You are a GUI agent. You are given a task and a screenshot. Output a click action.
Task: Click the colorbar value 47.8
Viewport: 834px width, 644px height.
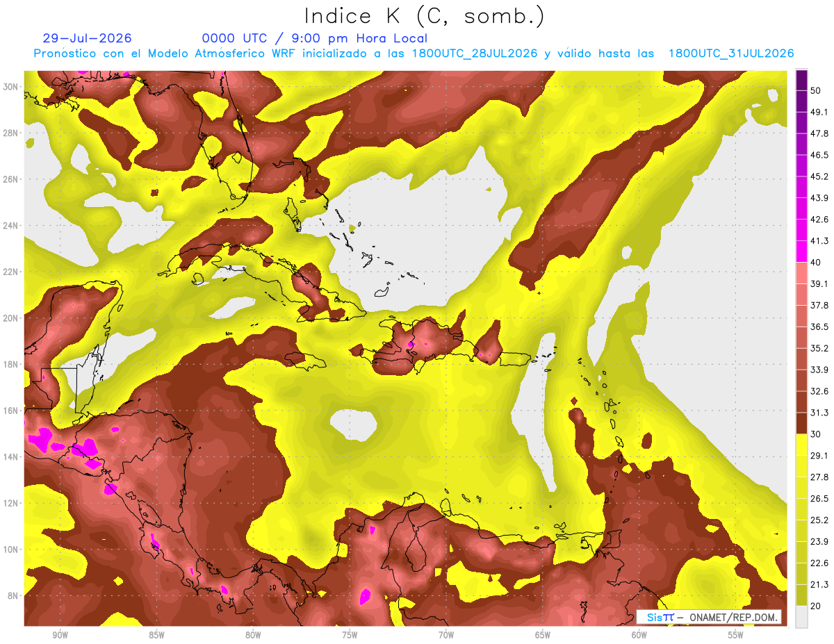click(x=819, y=133)
